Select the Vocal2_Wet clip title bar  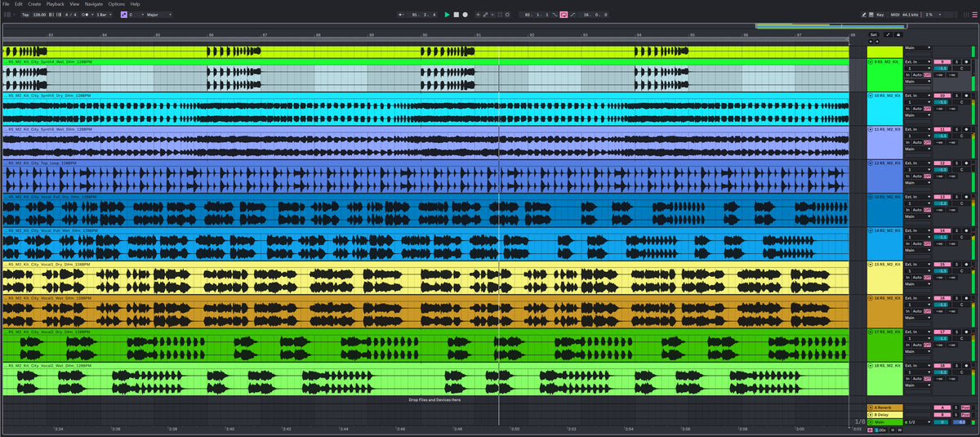pyautogui.click(x=425, y=365)
